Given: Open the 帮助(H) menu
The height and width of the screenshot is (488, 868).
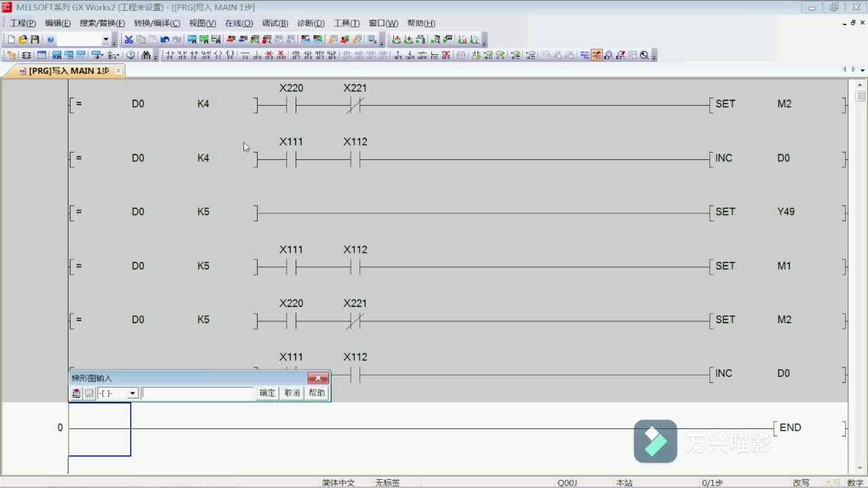Looking at the screenshot, I should click(x=421, y=23).
